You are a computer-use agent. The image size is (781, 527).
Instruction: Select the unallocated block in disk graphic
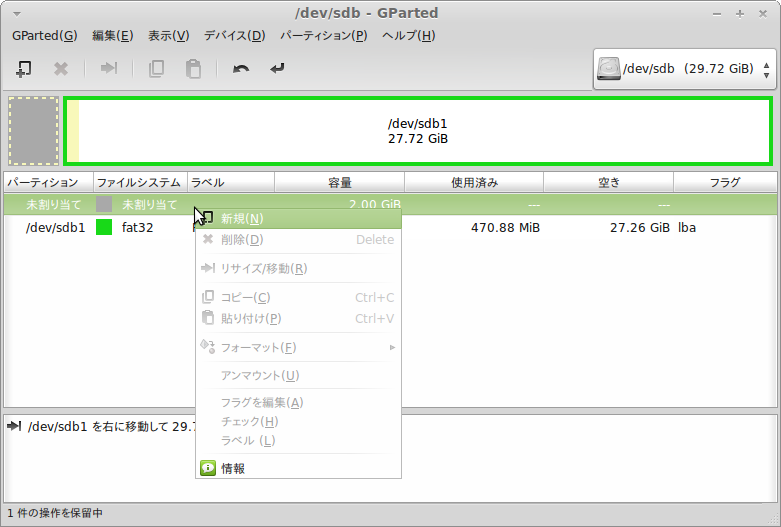click(x=34, y=132)
